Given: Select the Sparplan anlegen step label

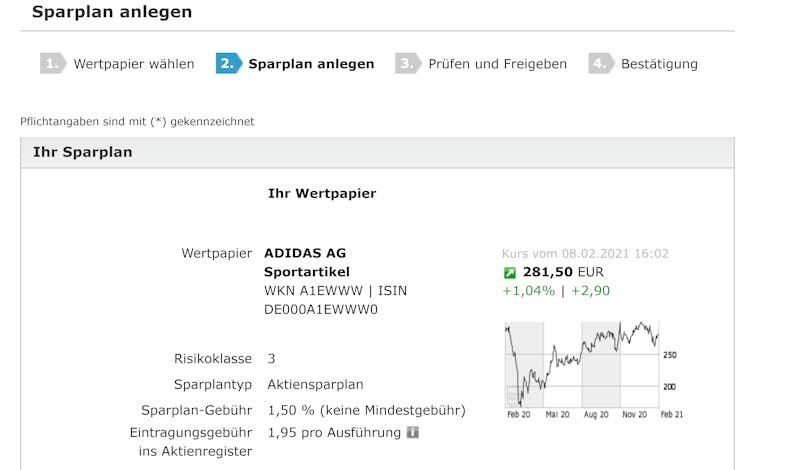Looking at the screenshot, I should [x=311, y=64].
